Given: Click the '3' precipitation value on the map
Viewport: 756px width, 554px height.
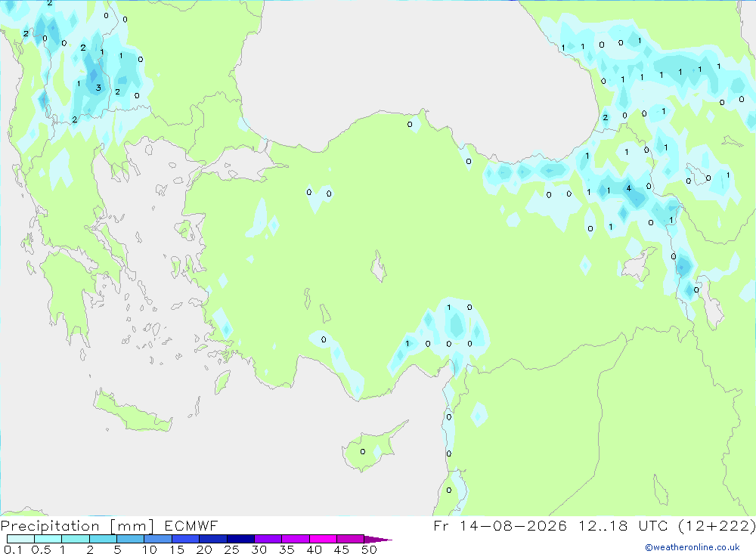Looking at the screenshot, I should pyautogui.click(x=98, y=88).
